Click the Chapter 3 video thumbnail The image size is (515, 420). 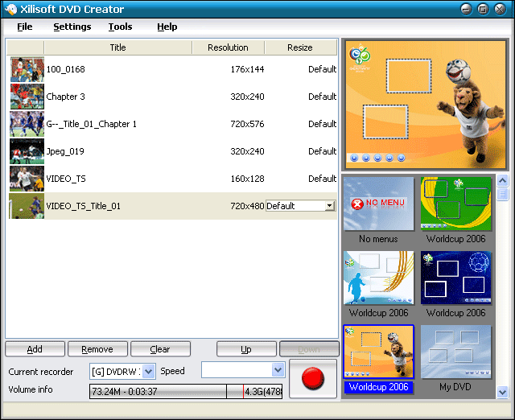click(x=27, y=97)
